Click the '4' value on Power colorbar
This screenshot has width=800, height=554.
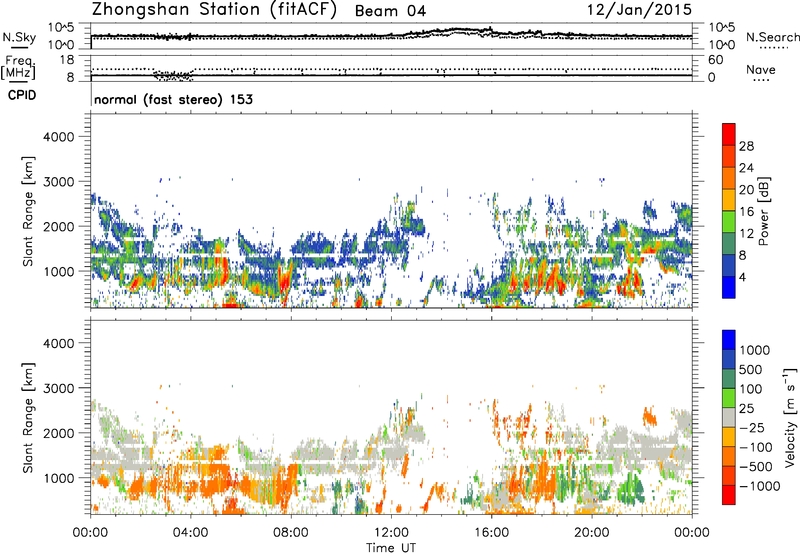743,277
